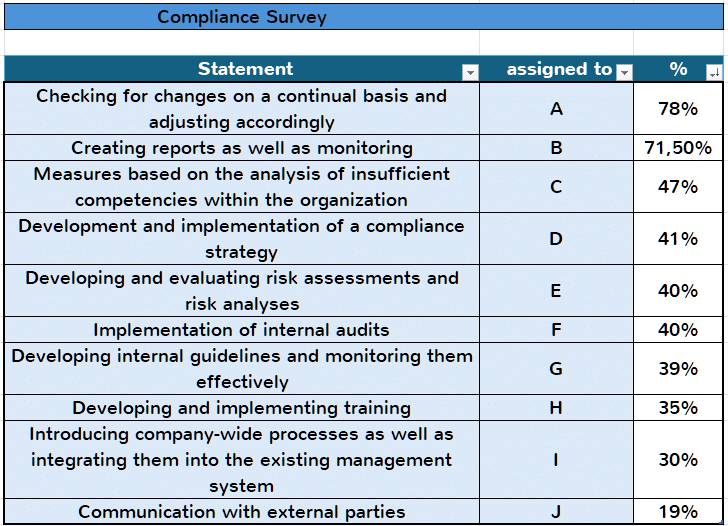Click the Statement header cell
This screenshot has height=526, width=728.
241,69
